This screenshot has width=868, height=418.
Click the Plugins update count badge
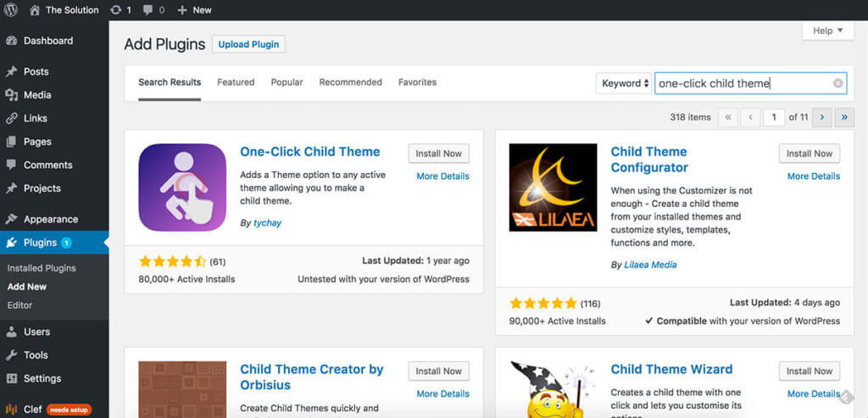[66, 242]
